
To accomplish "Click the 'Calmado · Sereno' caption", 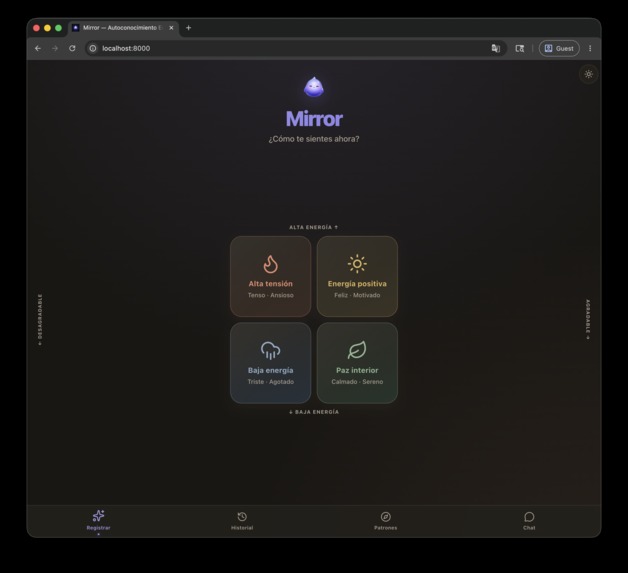I will pyautogui.click(x=357, y=382).
